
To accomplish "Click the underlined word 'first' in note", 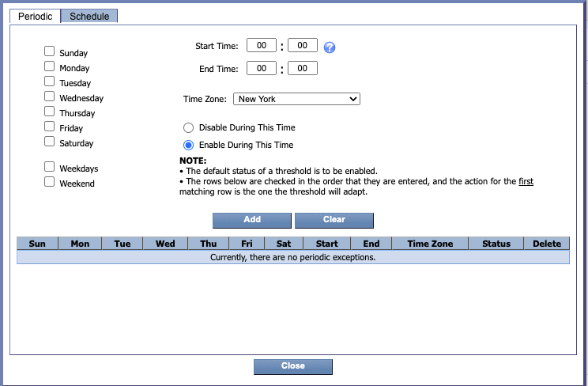I will [526, 181].
